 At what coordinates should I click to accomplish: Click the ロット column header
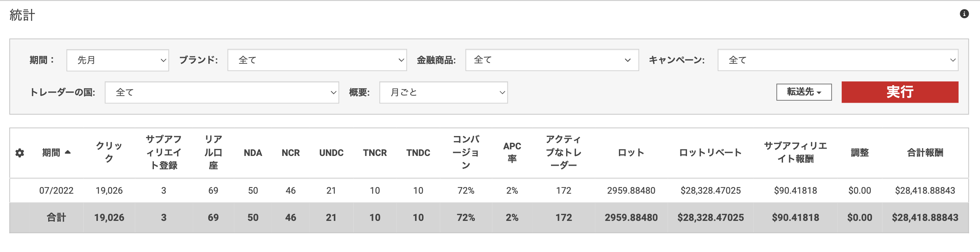pos(631,153)
